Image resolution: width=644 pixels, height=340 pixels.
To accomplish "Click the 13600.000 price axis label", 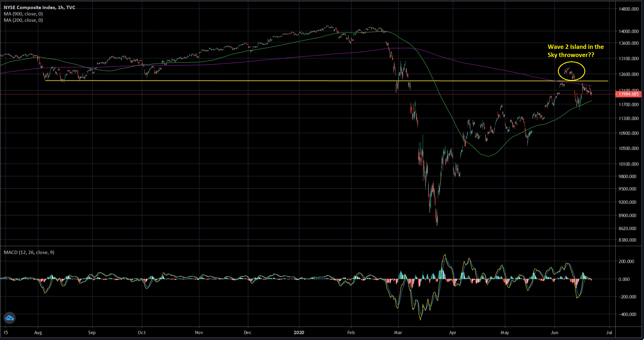I will coord(629,43).
